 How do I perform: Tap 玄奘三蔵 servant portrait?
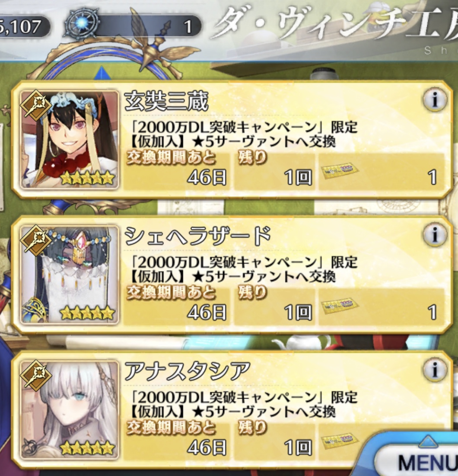coord(70,139)
